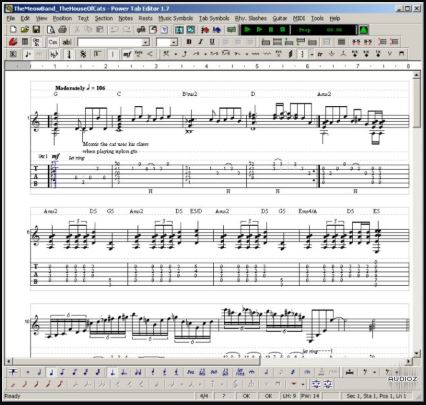Insert floating text with the ab| icon
The width and height of the screenshot is (426, 405).
pos(67,42)
